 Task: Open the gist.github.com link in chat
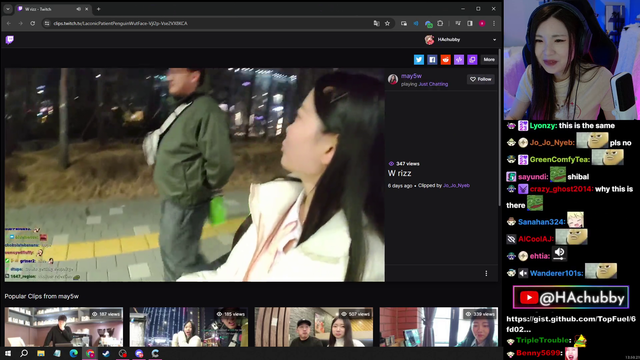pos(571,324)
